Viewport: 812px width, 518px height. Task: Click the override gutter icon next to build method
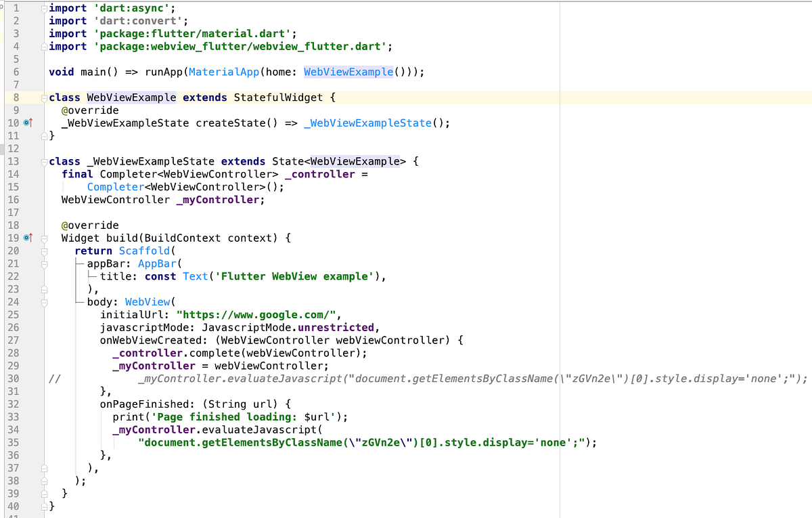(x=28, y=238)
